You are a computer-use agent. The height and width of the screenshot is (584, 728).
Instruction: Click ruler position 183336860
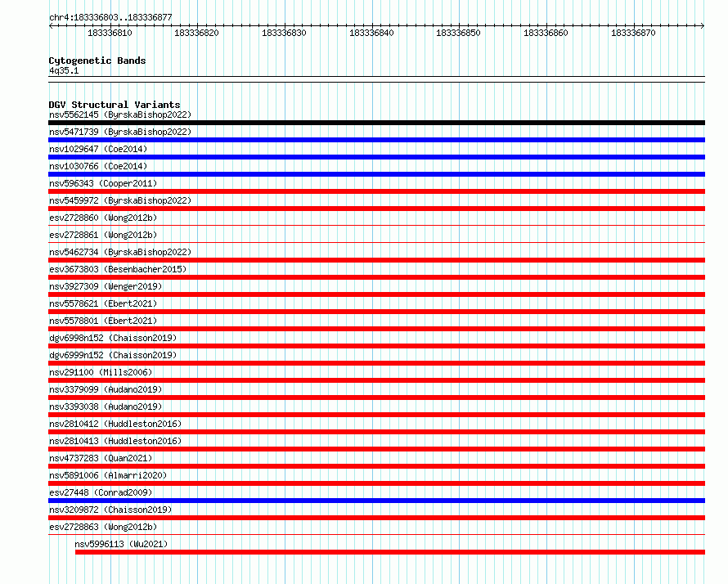[x=546, y=33]
